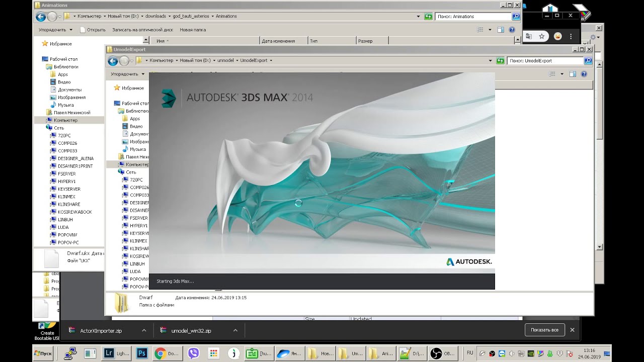Click the umodel breadcrumb in UmodelExport address bar
644x362 pixels.
(x=225, y=61)
